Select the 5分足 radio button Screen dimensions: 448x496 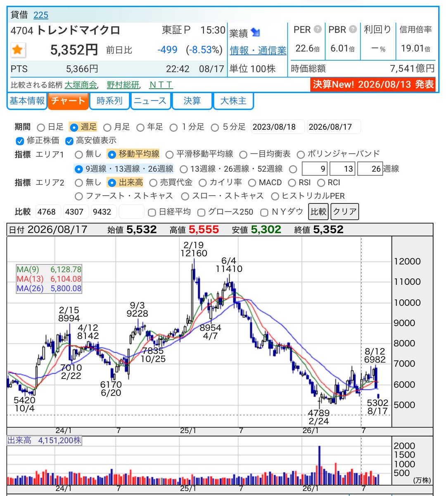coord(215,128)
